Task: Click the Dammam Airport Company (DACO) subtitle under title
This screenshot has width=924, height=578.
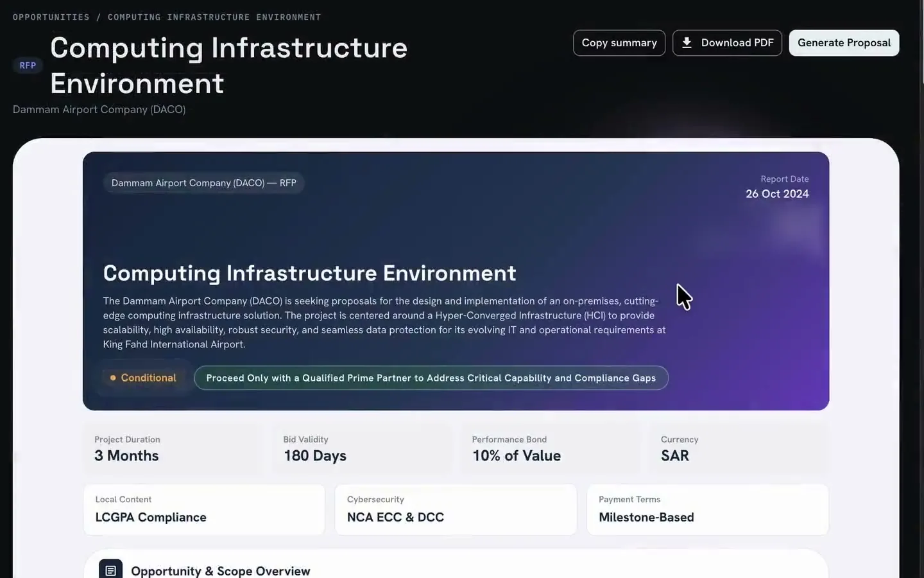Action: click(99, 110)
